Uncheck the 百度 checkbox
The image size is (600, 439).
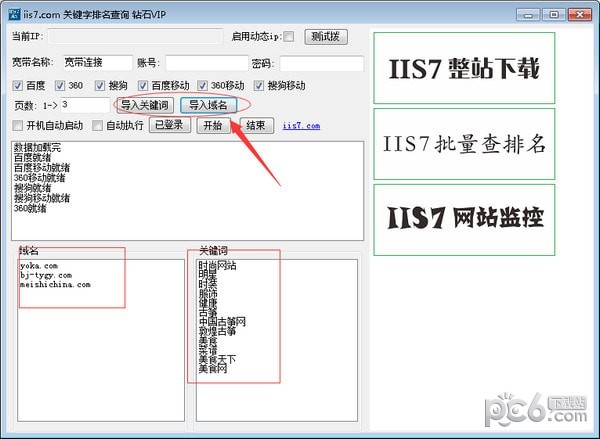18,85
